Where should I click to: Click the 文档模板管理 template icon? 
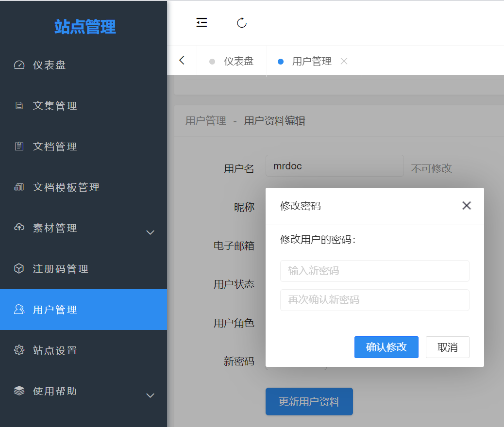(19, 187)
